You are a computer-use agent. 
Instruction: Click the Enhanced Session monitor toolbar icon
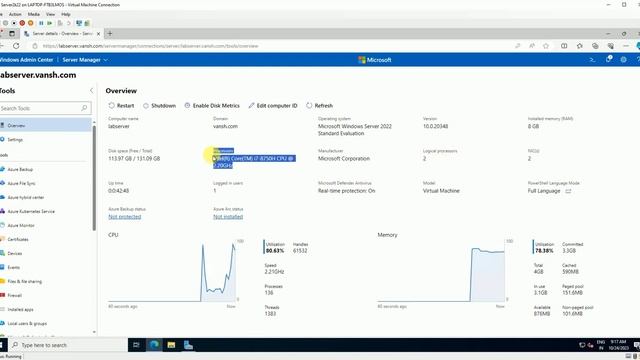click(x=79, y=23)
